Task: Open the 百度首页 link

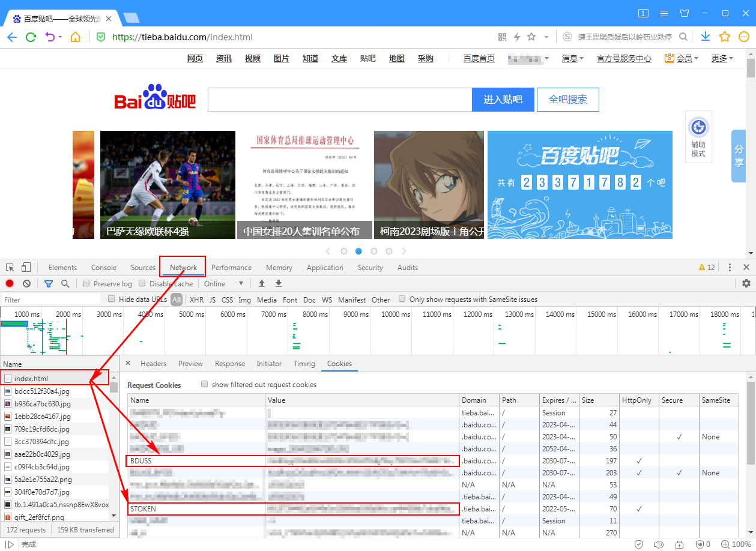Action: (x=479, y=58)
